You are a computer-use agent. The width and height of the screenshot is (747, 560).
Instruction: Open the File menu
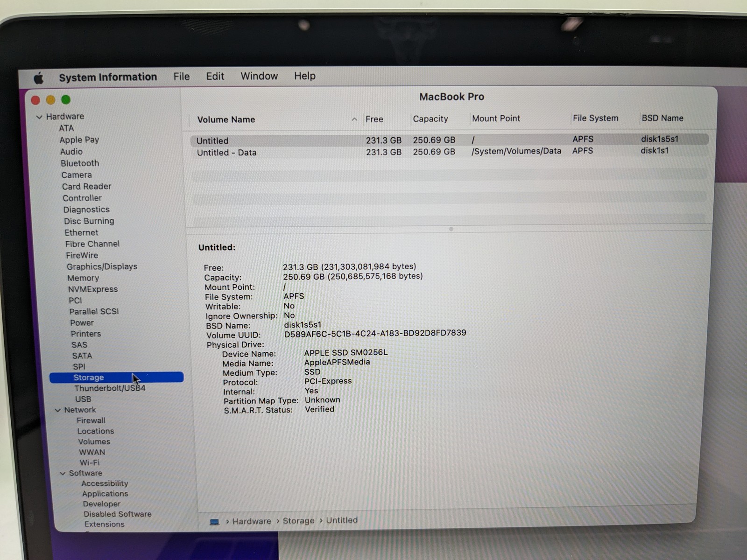pyautogui.click(x=182, y=77)
